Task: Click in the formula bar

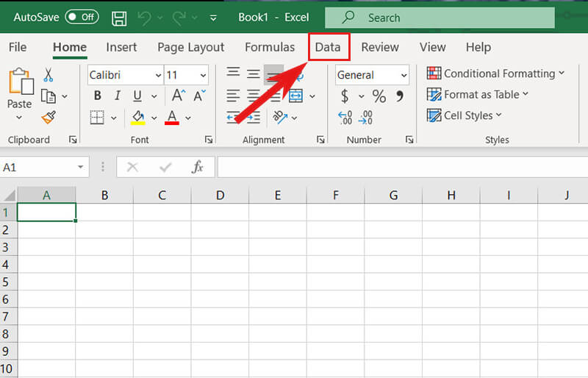Action: click(x=403, y=167)
